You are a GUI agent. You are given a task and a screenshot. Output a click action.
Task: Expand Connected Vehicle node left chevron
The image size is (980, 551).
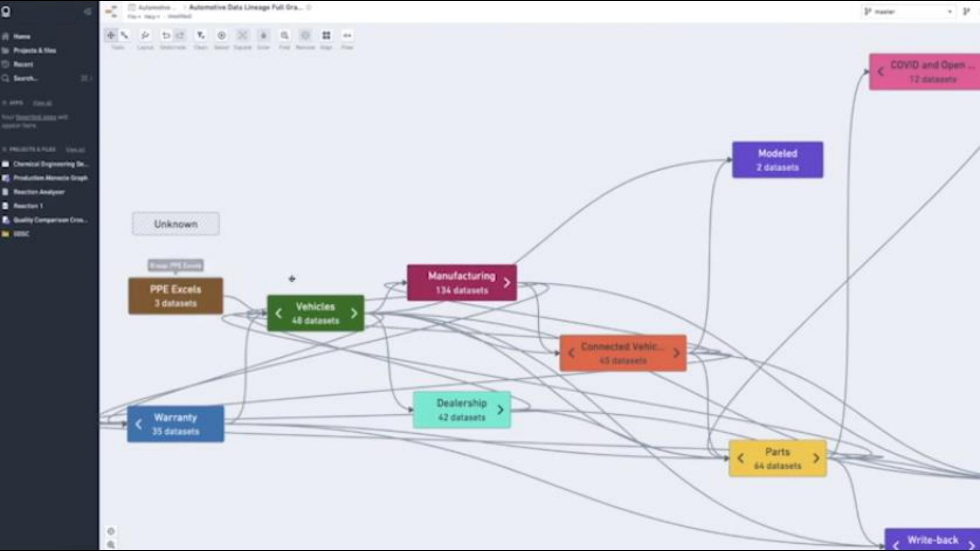pyautogui.click(x=571, y=353)
